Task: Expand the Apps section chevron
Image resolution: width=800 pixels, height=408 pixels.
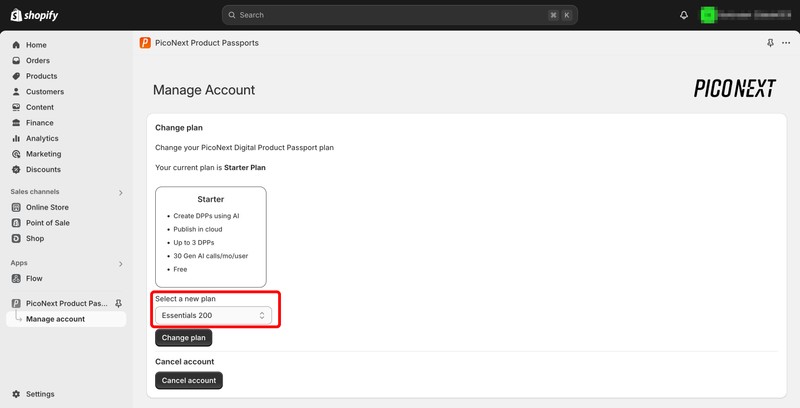Action: [x=121, y=264]
